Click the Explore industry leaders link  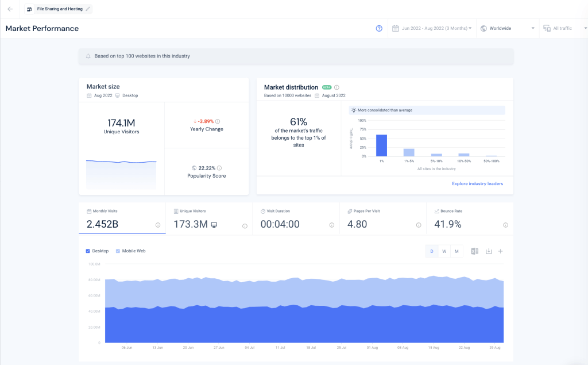(x=477, y=183)
